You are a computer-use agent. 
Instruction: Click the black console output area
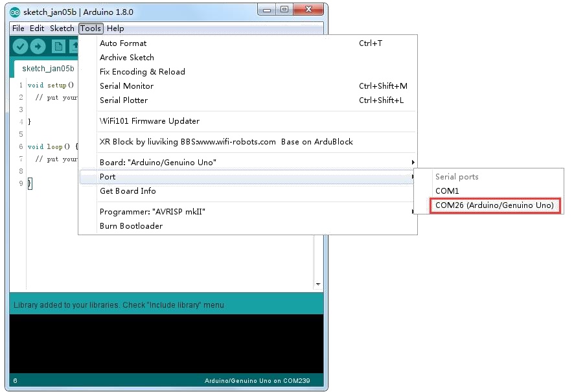[x=166, y=343]
